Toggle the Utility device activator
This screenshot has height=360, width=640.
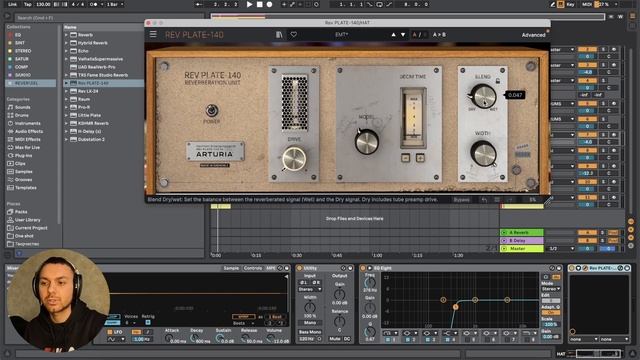(300, 268)
